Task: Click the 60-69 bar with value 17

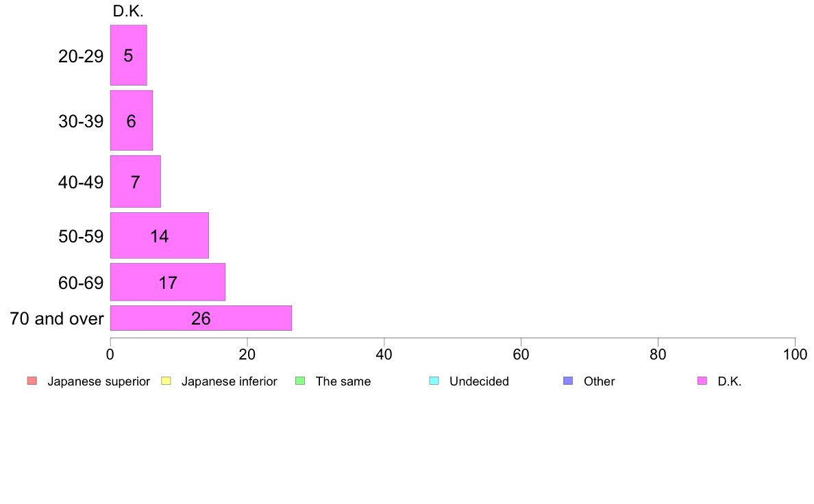Action: [x=167, y=282]
